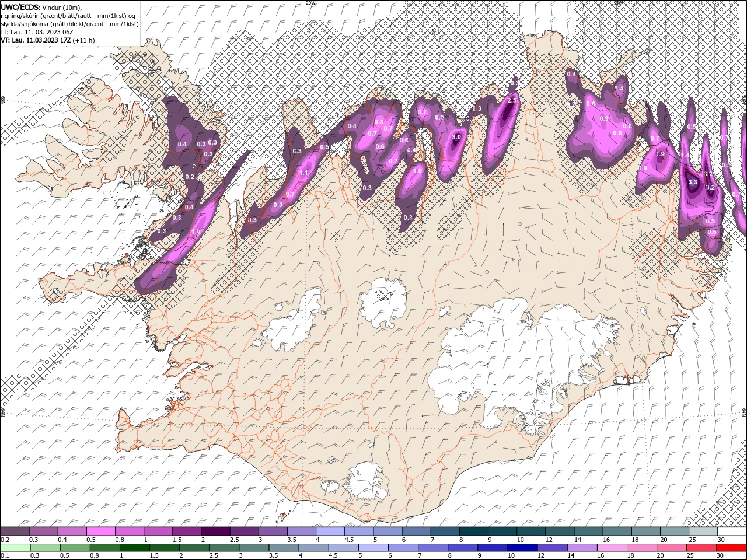Pick the pale green 0.1 swatch in bottom scale

15,548
